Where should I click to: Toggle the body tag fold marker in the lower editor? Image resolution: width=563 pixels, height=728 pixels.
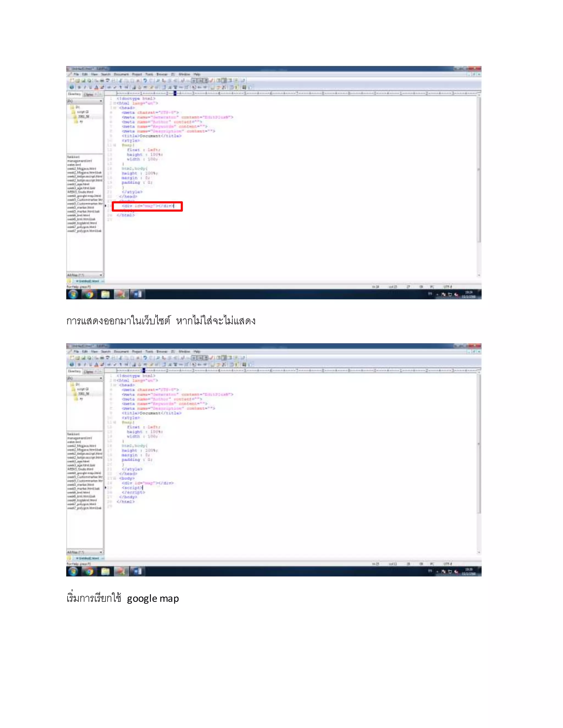114,478
